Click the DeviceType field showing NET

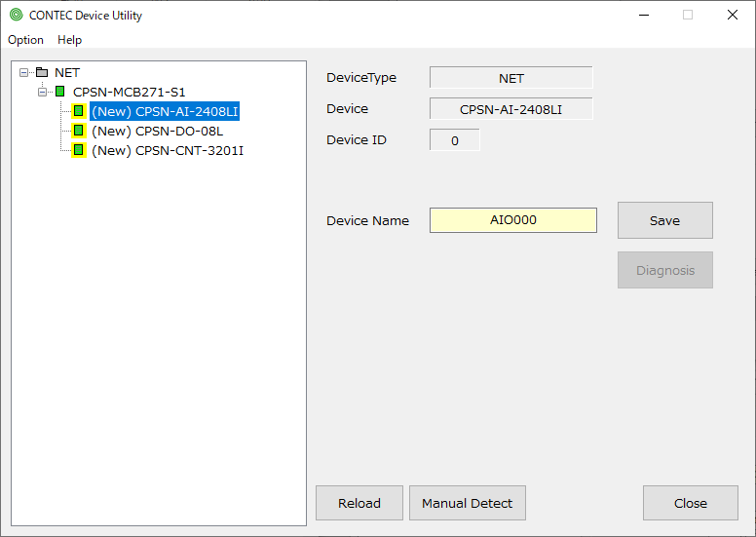[x=511, y=78]
